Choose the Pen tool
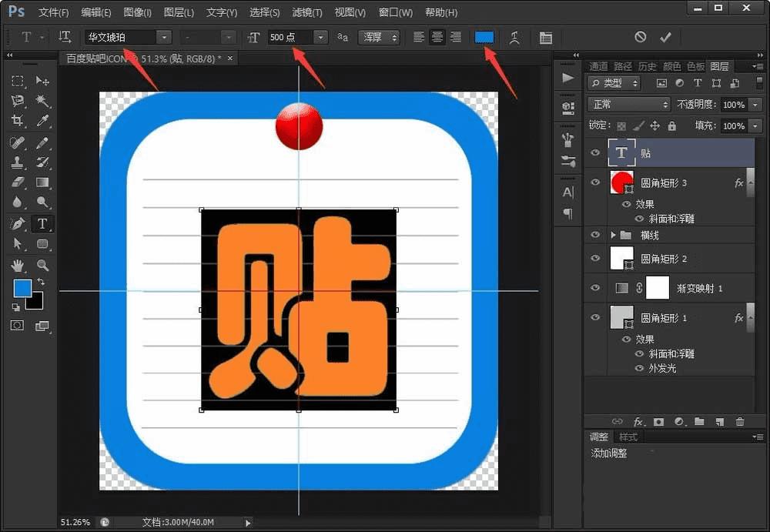The image size is (770, 532). coord(18,223)
